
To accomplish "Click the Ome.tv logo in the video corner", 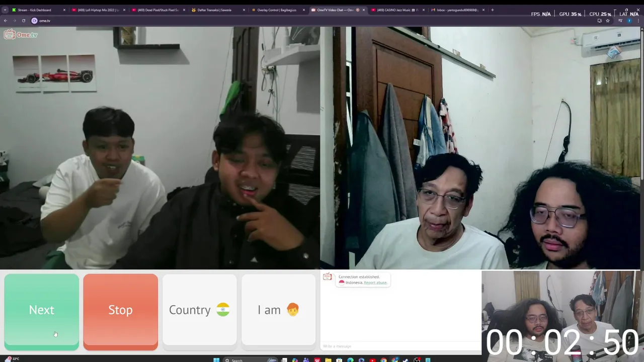I will [21, 34].
